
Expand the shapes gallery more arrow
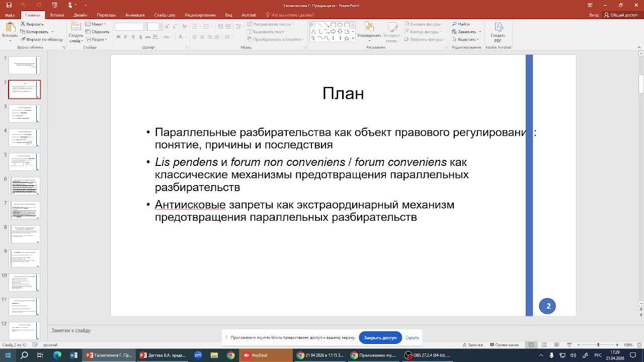pos(353,38)
